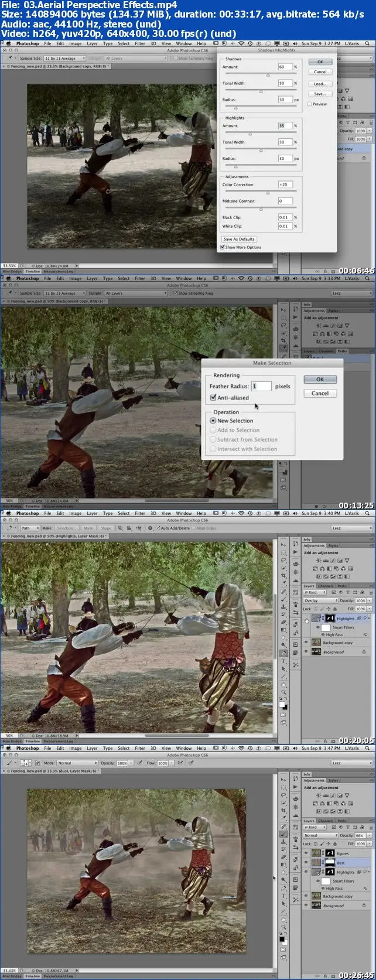The width and height of the screenshot is (376, 980).
Task: Hide the Background copy layer in the 00:20:05 frame
Action: point(306,642)
